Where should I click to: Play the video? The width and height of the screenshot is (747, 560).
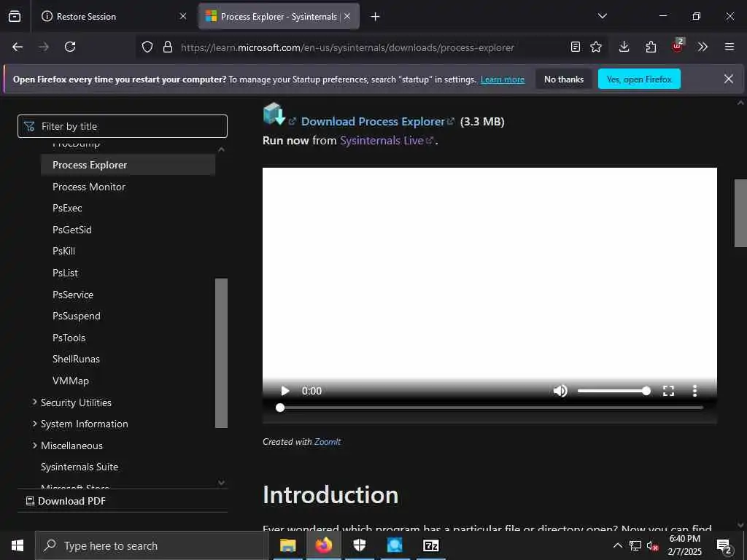click(x=285, y=391)
